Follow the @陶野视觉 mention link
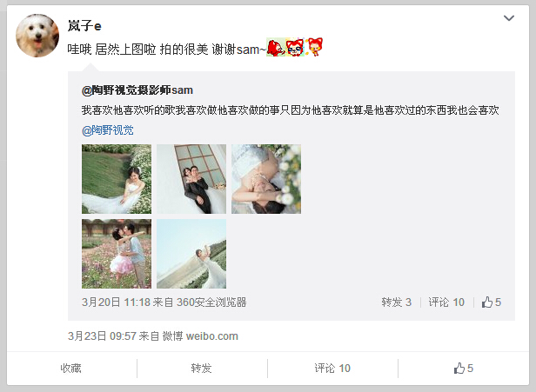This screenshot has width=536, height=392. tap(108, 130)
